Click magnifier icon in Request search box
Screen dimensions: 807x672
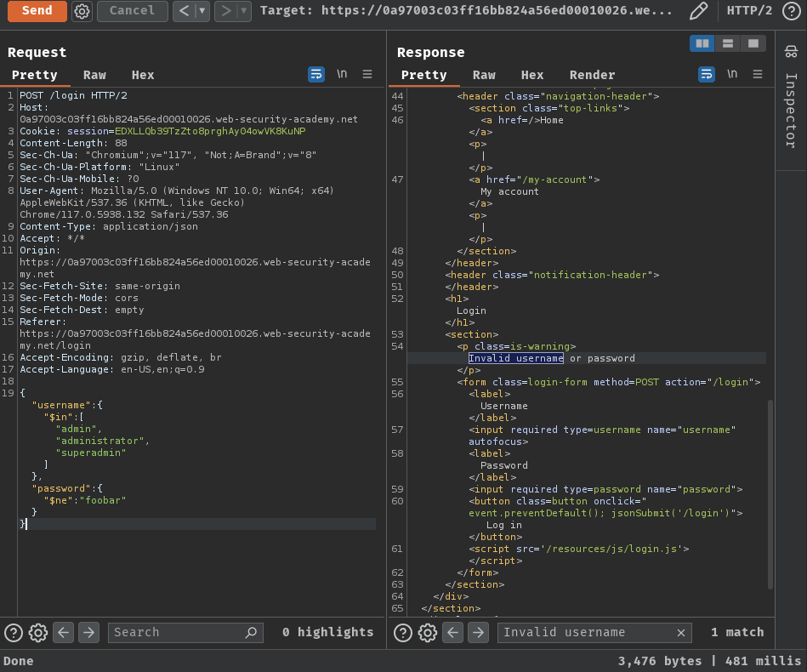(251, 632)
